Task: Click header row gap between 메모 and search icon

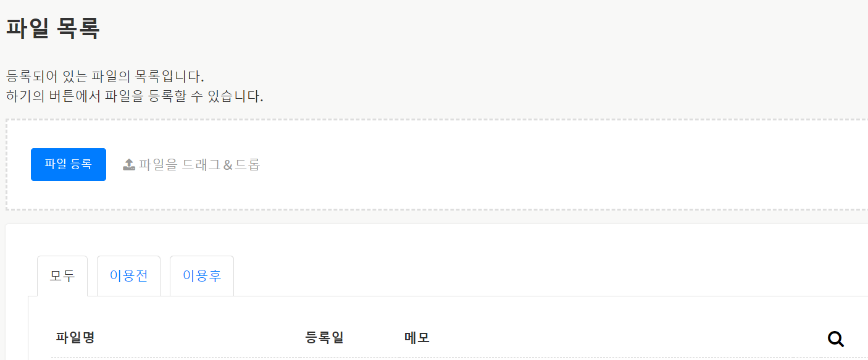Action: click(x=617, y=338)
